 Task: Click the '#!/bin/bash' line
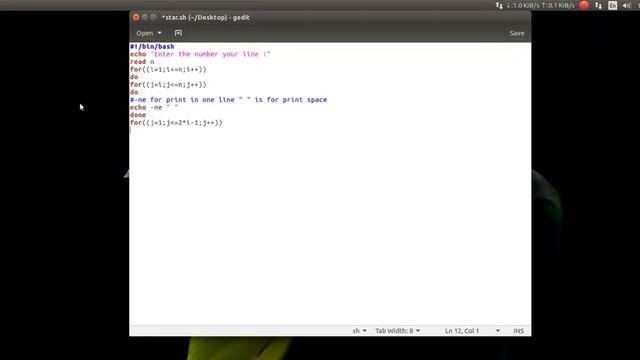click(152, 47)
